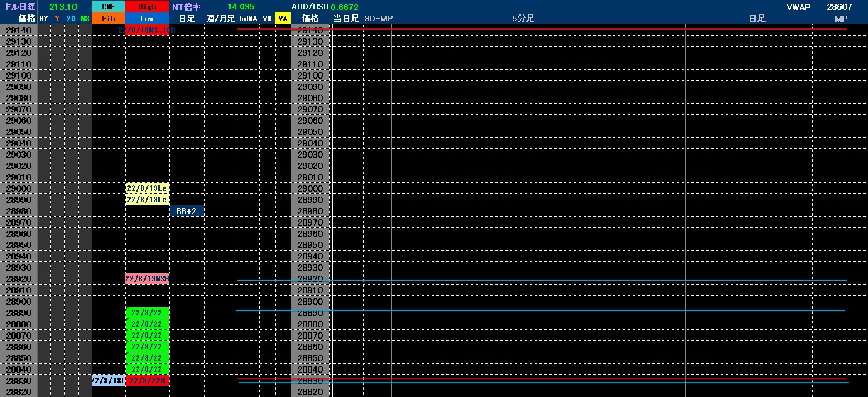The width and height of the screenshot is (868, 397).
Task: Click the 5dMA column header
Action: 247,19
